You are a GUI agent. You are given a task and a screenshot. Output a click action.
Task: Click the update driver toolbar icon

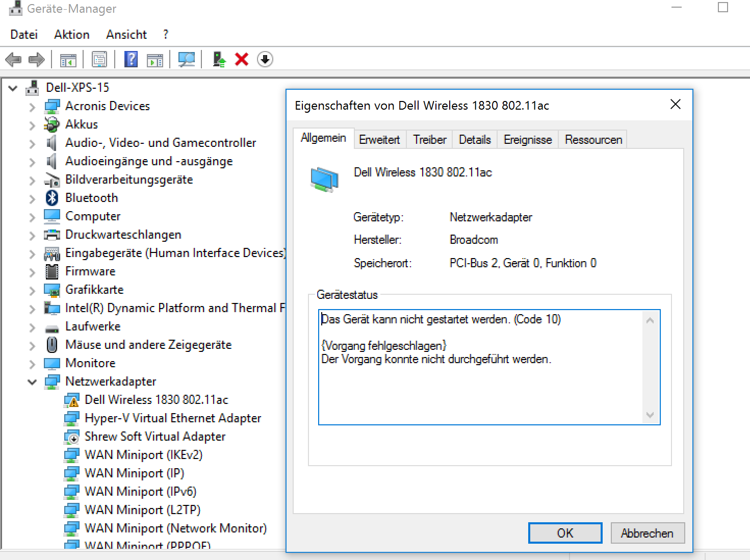[219, 60]
